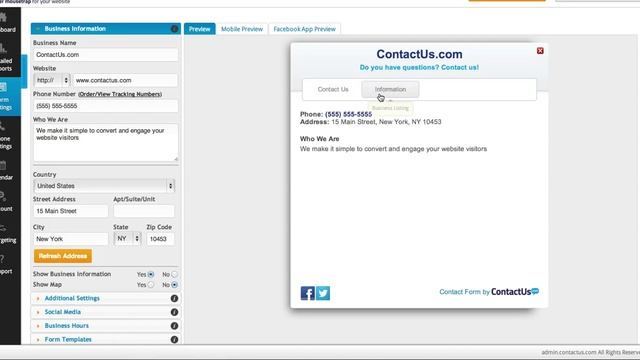
Task: Switch to the Preview tab
Action: click(200, 29)
